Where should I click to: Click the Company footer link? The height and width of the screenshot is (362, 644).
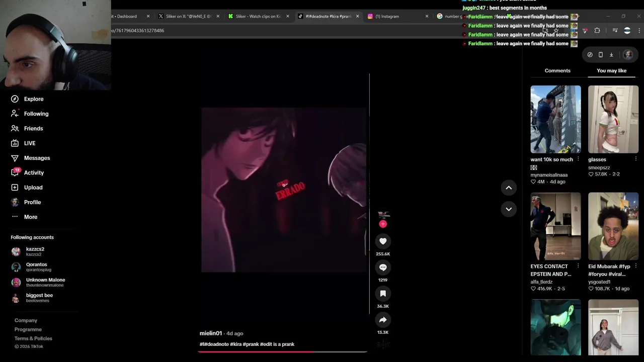coord(26,320)
